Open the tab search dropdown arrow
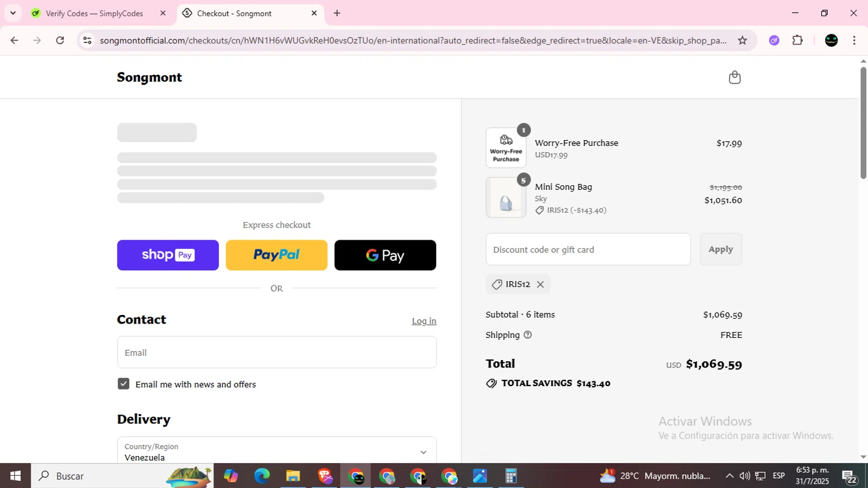 13,13
